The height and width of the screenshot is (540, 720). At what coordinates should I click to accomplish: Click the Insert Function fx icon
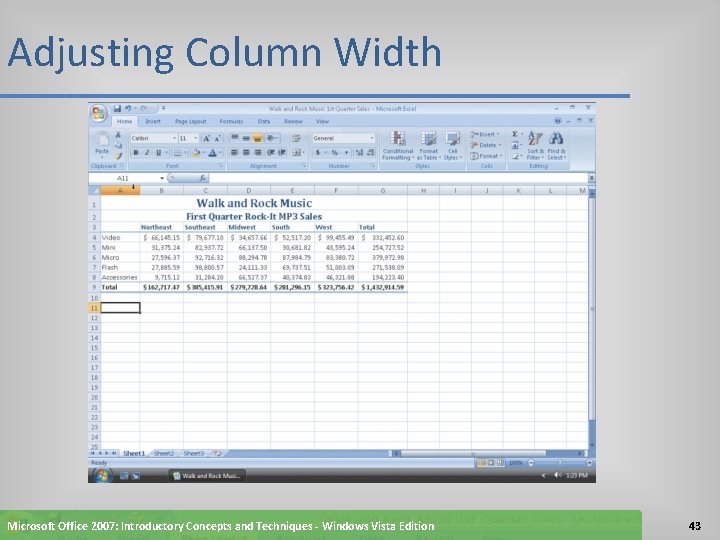coord(202,178)
